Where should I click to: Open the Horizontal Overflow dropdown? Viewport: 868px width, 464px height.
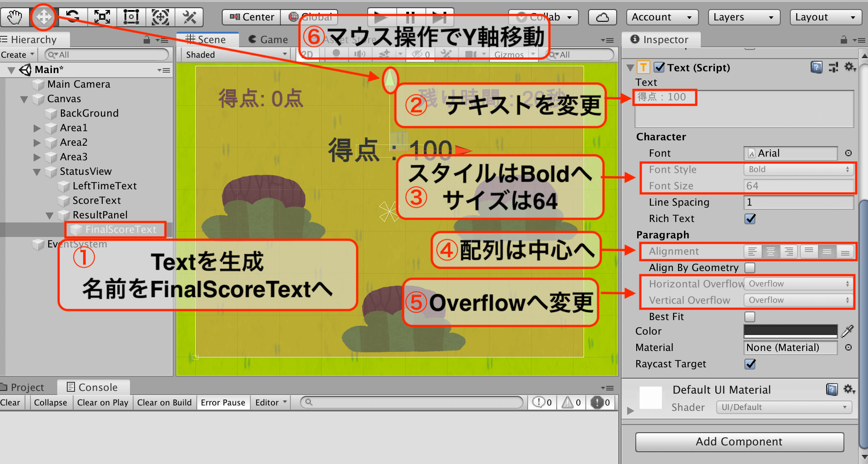coord(798,284)
